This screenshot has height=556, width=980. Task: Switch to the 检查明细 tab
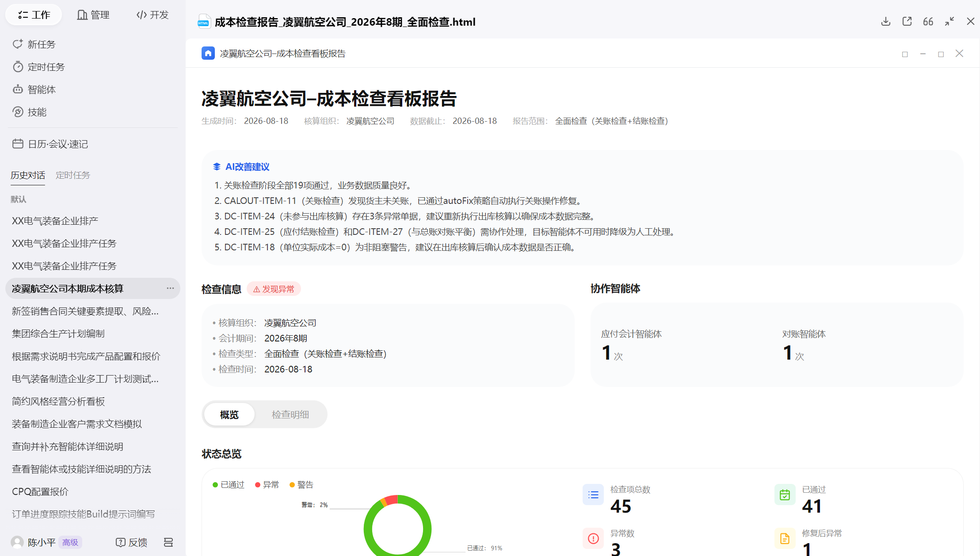tap(290, 414)
